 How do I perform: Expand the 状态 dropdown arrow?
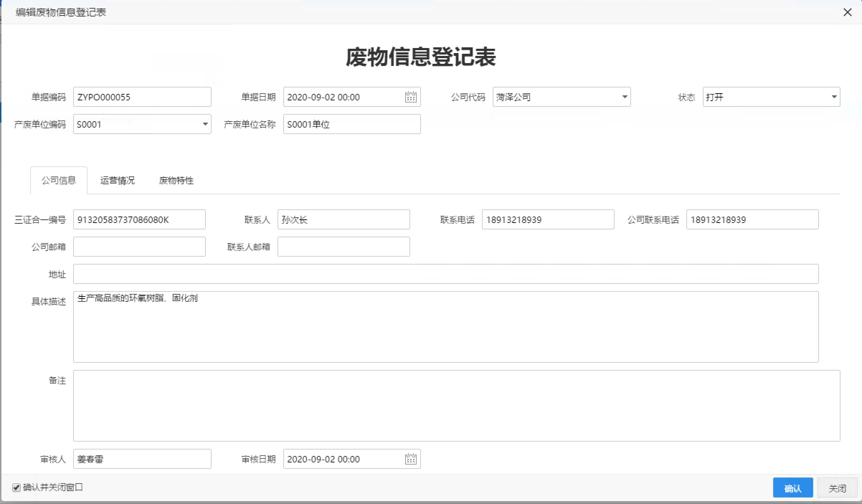point(834,97)
